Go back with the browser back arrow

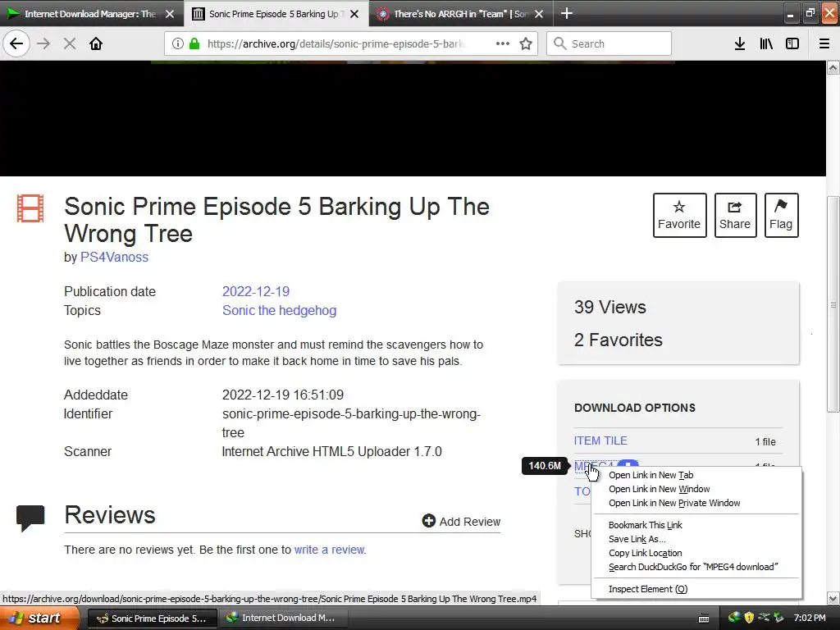click(x=16, y=44)
